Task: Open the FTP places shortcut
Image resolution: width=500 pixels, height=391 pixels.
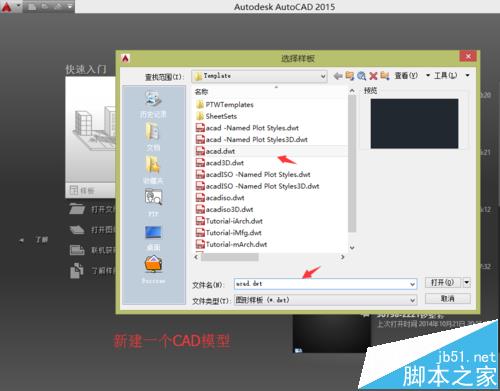Action: tap(153, 203)
